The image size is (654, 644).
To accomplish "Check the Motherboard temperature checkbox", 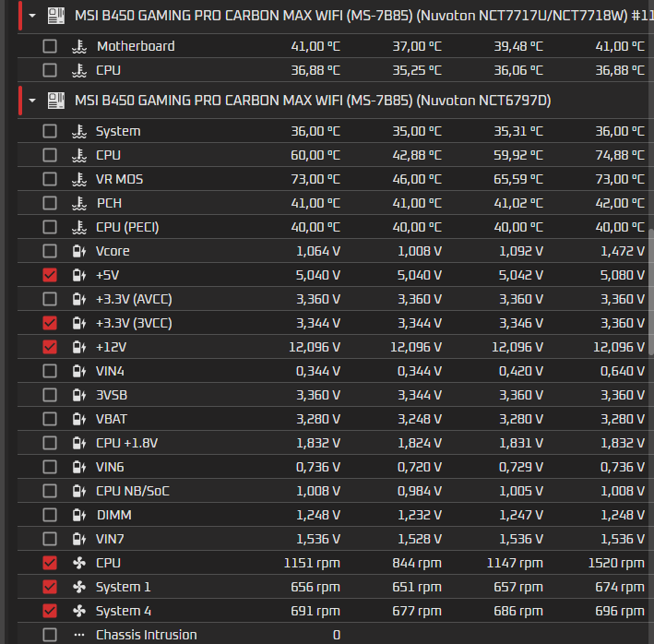I will pyautogui.click(x=50, y=46).
